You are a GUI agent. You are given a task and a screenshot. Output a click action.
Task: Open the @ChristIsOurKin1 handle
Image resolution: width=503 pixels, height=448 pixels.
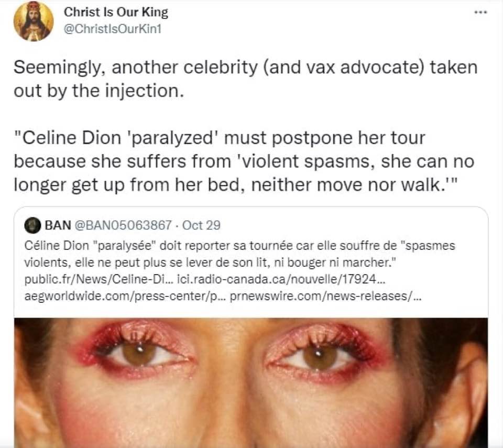tap(112, 29)
